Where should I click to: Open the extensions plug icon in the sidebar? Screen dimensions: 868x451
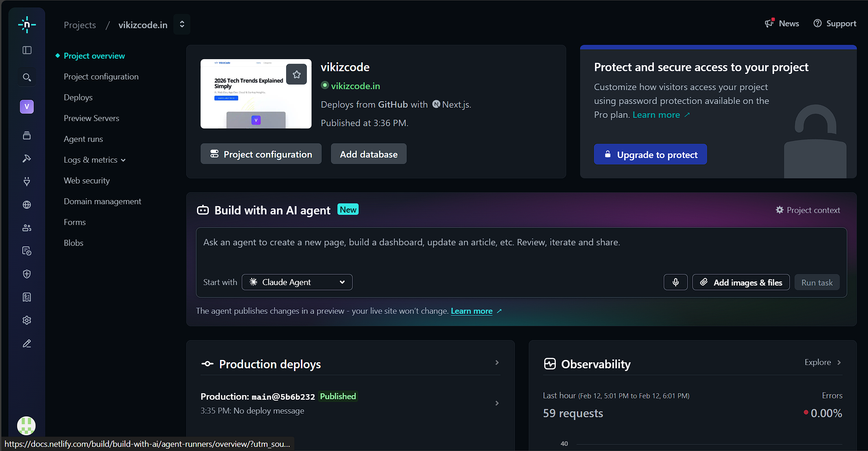coord(26,182)
